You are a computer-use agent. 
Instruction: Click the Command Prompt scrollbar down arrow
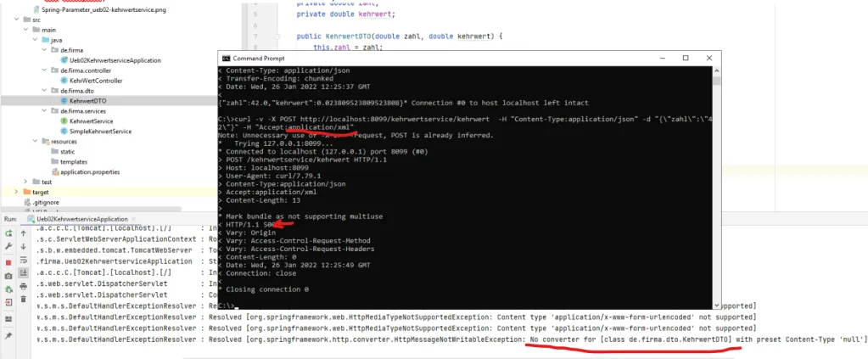717,306
